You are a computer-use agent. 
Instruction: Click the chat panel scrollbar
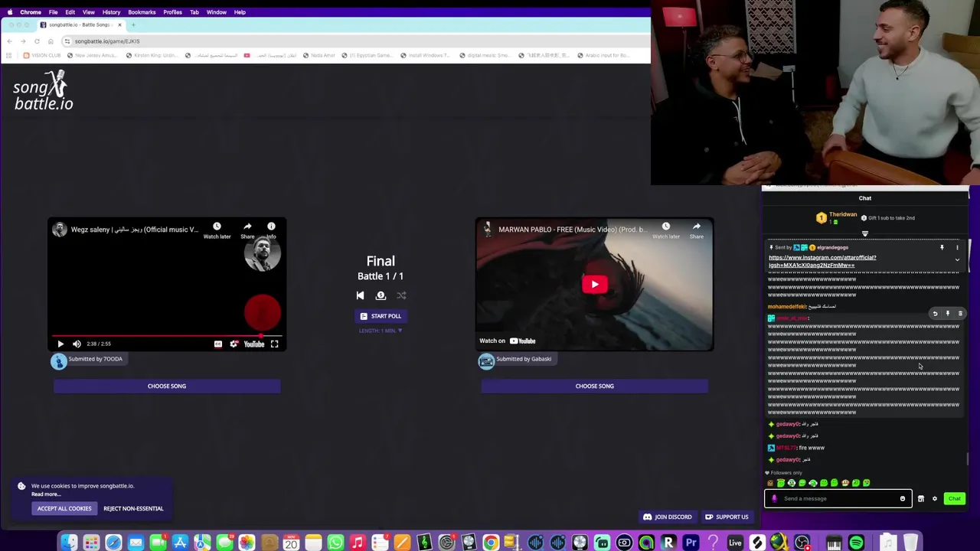[968, 458]
